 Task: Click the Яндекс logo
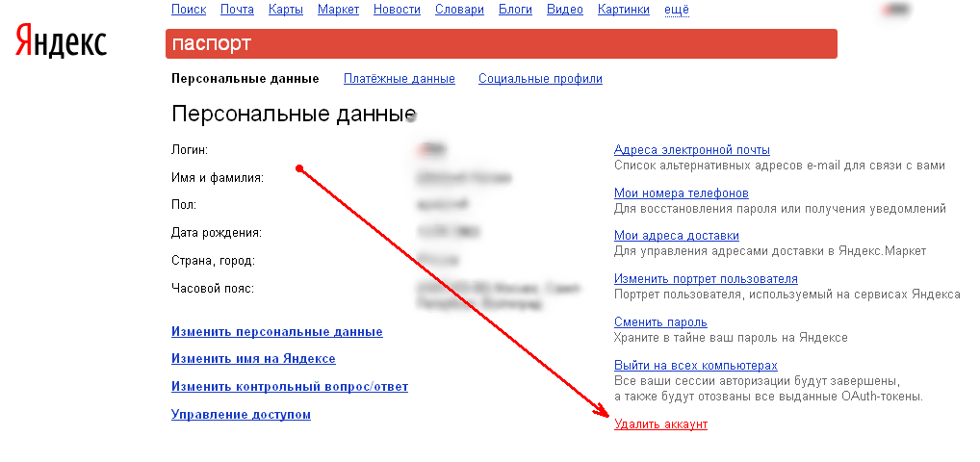click(x=61, y=41)
